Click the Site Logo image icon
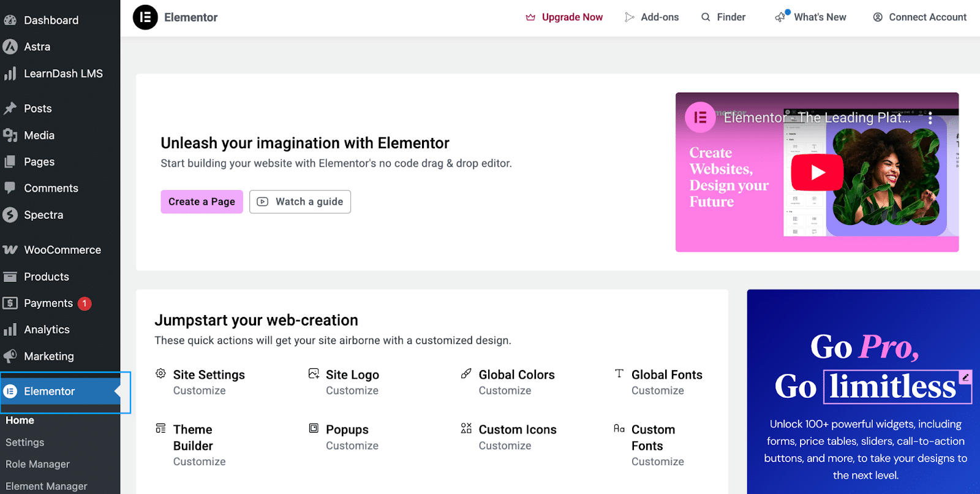Screen dimensions: 980x494 [314, 373]
